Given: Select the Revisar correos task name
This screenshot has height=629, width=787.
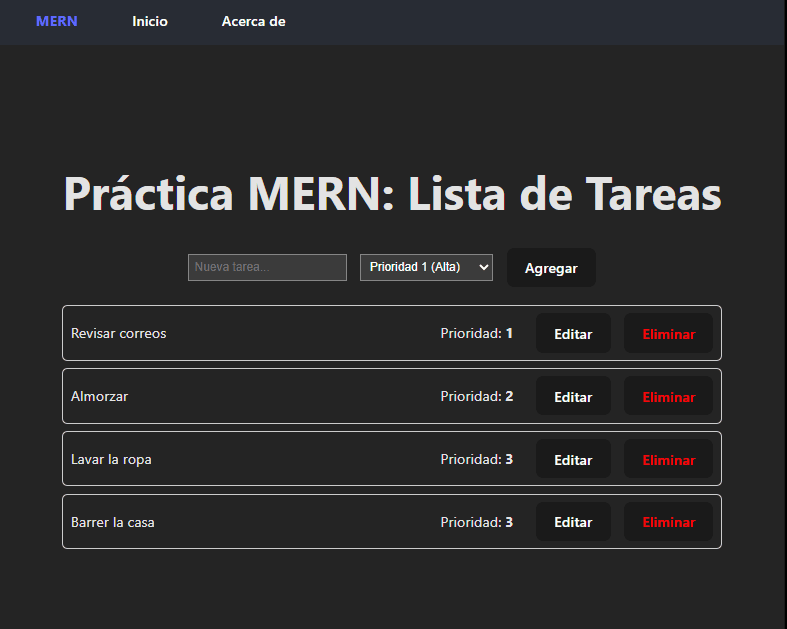Looking at the screenshot, I should pos(118,333).
